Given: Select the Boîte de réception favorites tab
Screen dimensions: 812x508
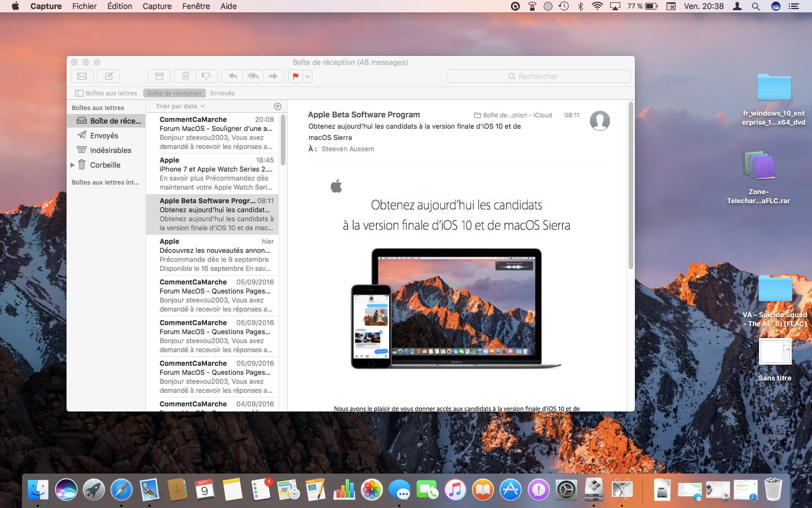Looking at the screenshot, I should [x=174, y=93].
